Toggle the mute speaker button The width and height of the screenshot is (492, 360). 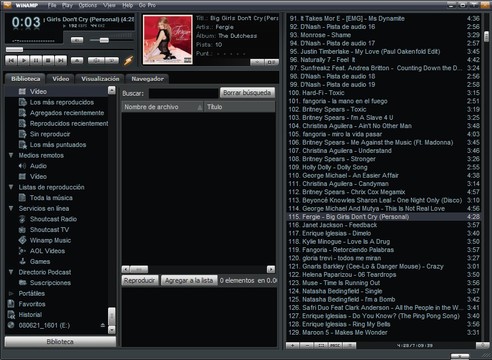coord(77,40)
